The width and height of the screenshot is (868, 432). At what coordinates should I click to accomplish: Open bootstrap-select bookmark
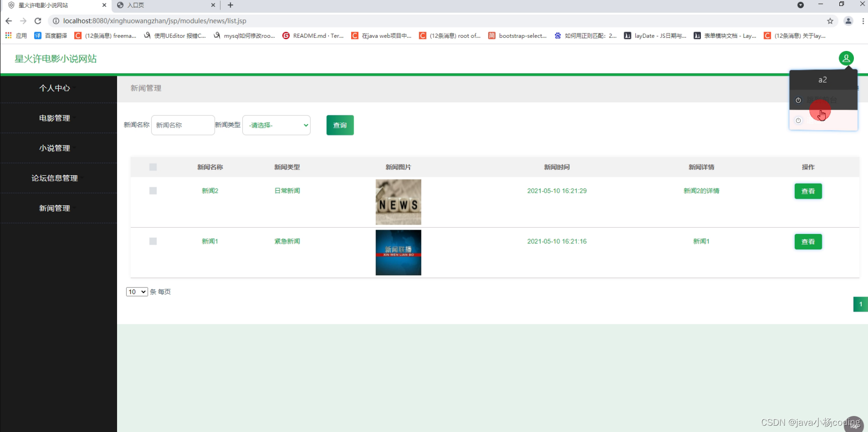pos(517,35)
